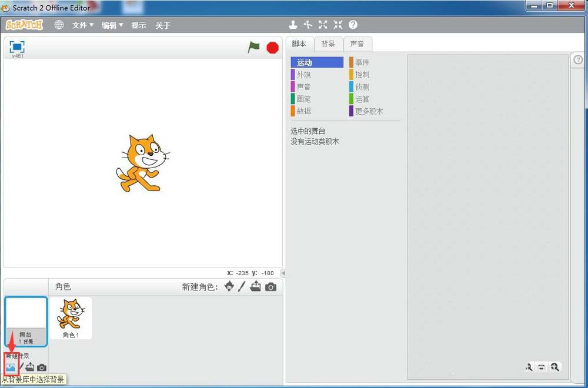Screen dimensions: 588x388
Task: Activate the duplicate stamp tool in toolbar
Action: [293, 25]
